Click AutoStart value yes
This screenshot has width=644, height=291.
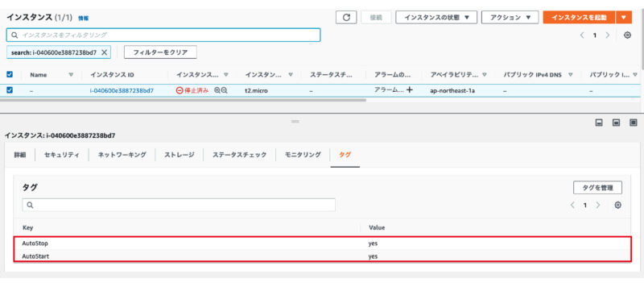pyautogui.click(x=373, y=256)
